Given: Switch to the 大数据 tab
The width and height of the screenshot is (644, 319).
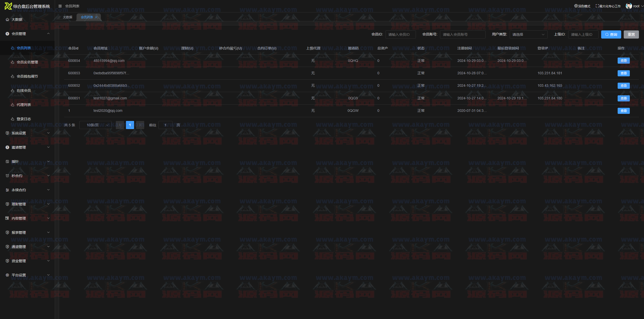Looking at the screenshot, I should point(68,17).
